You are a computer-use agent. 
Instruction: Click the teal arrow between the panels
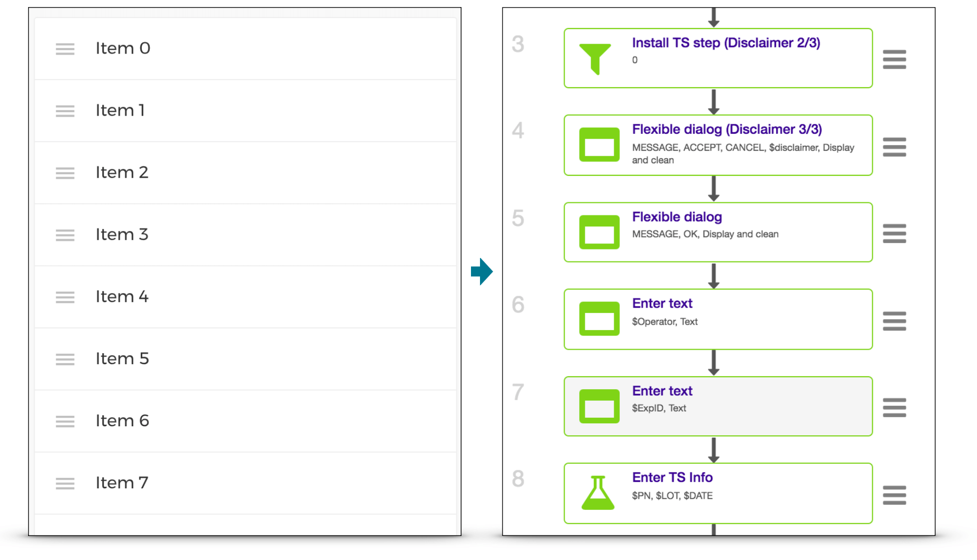pos(482,272)
